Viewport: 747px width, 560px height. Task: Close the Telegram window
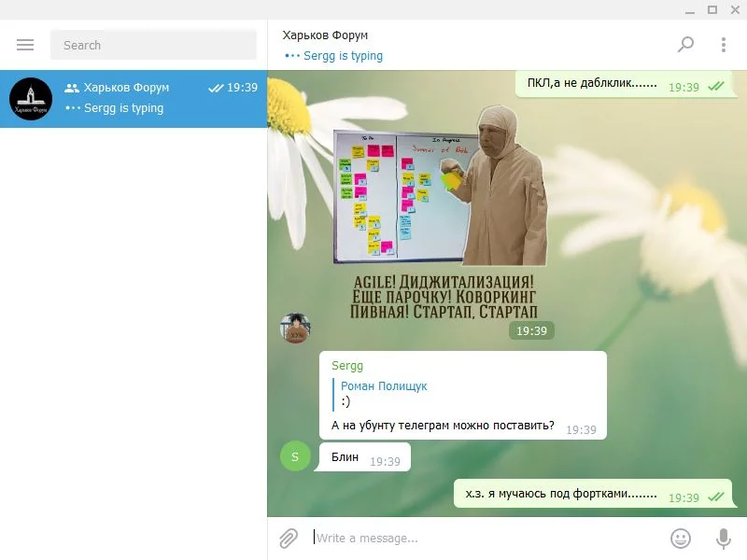pyautogui.click(x=735, y=10)
